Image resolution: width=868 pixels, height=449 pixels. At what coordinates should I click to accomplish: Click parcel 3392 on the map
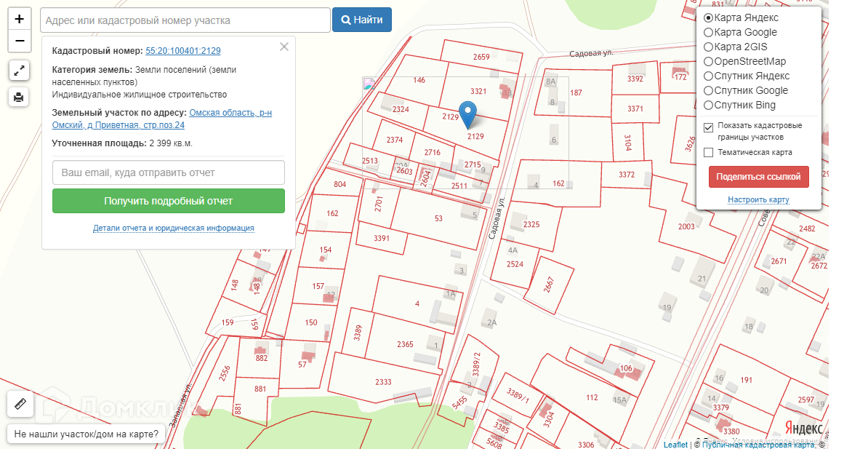pos(635,79)
